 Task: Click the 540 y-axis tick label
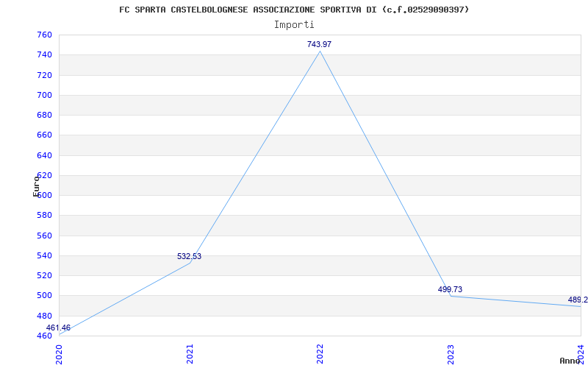click(45, 255)
